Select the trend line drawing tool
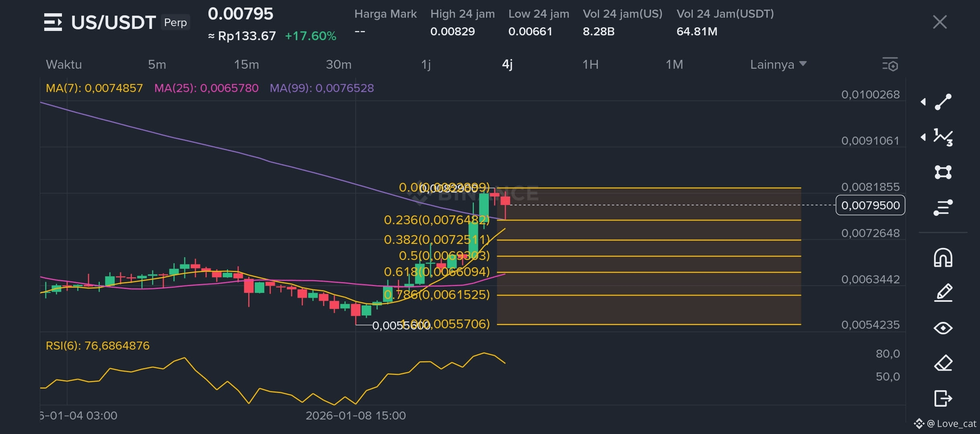 [x=943, y=102]
